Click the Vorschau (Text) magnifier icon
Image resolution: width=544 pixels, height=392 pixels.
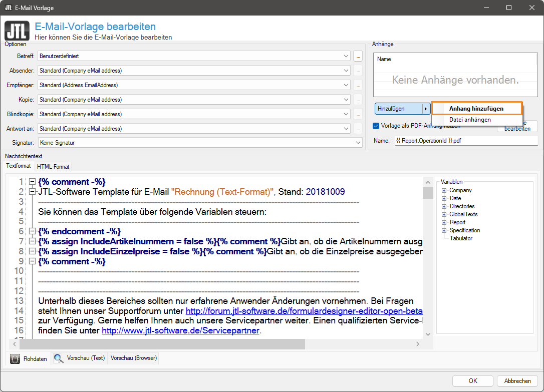coord(59,358)
